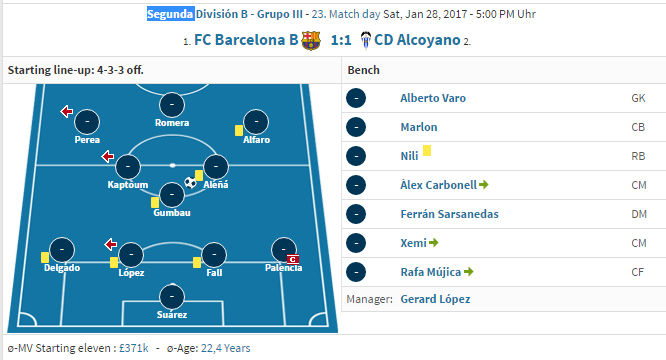Click the yellow card beside Alfaro

239,130
